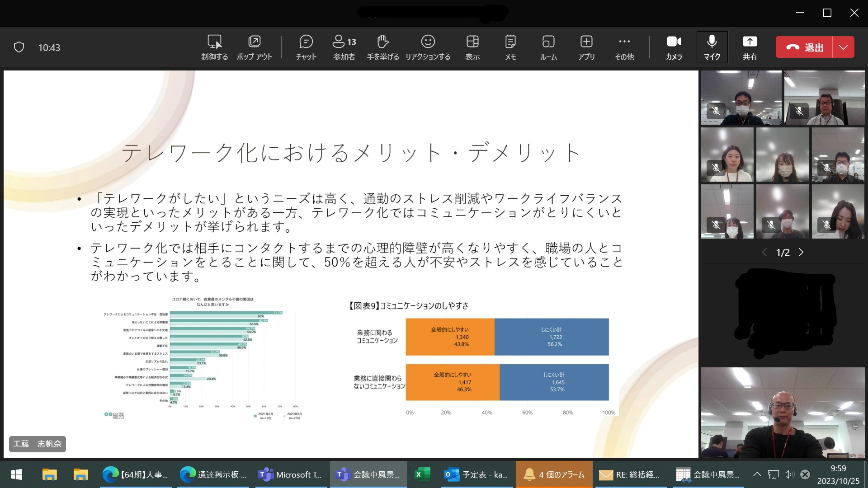Expand hidden system tray icons chevron
The width and height of the screenshot is (868, 488).
(x=757, y=474)
